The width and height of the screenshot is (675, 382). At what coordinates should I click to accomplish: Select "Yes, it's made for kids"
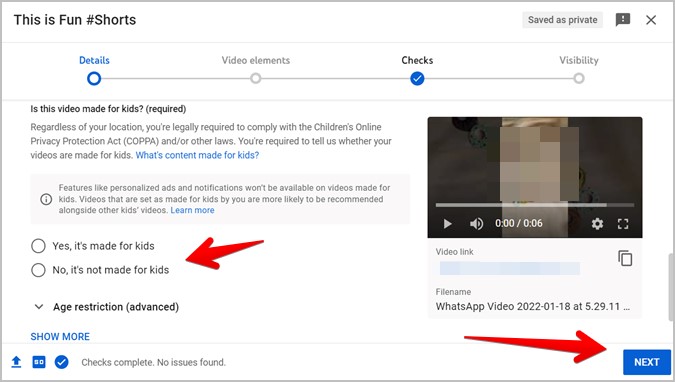click(x=38, y=246)
